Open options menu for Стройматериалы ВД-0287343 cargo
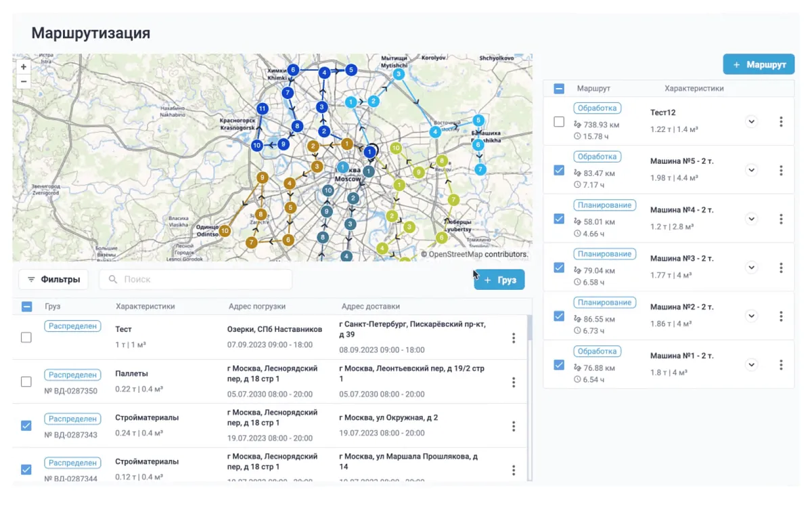Image resolution: width=812 pixels, height=508 pixels. tap(514, 427)
